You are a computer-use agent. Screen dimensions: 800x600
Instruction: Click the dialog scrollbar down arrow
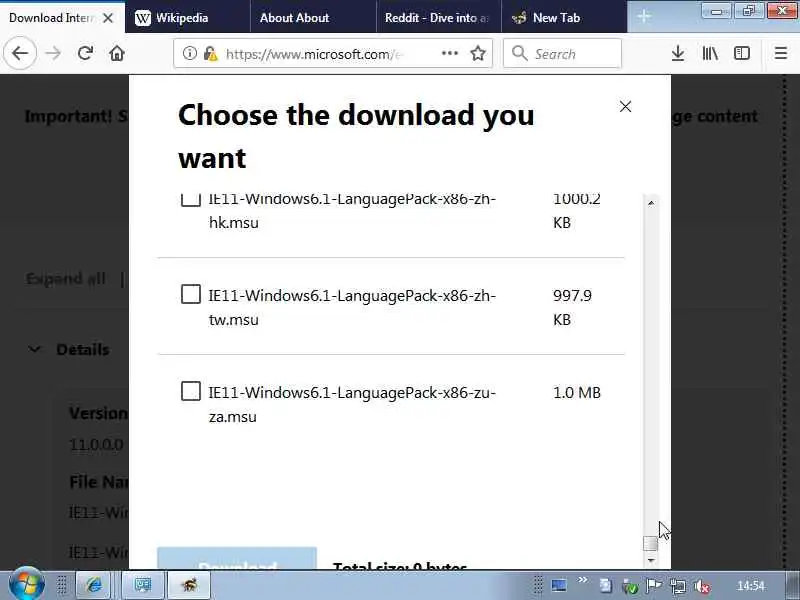pos(651,560)
